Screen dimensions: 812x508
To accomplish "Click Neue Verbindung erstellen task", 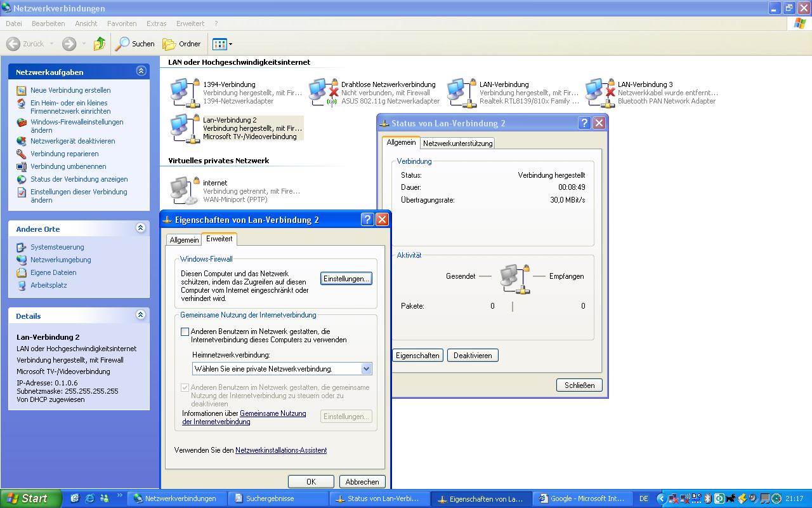I will [70, 90].
